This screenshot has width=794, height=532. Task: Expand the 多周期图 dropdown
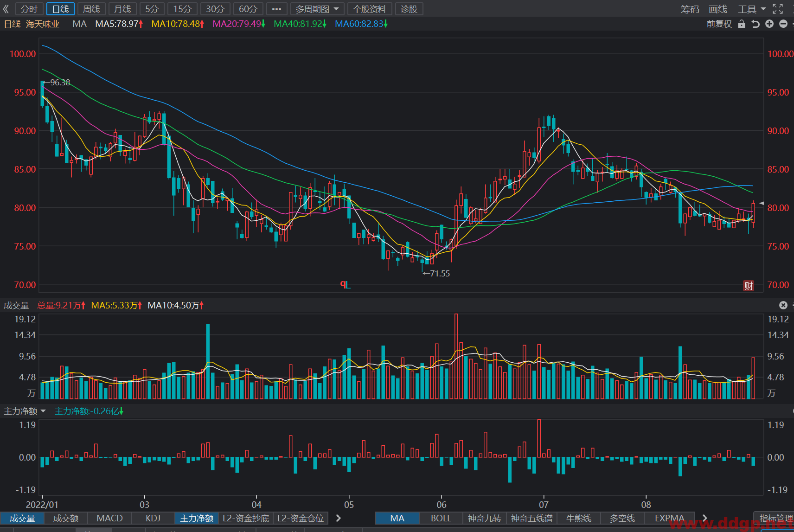(317, 9)
